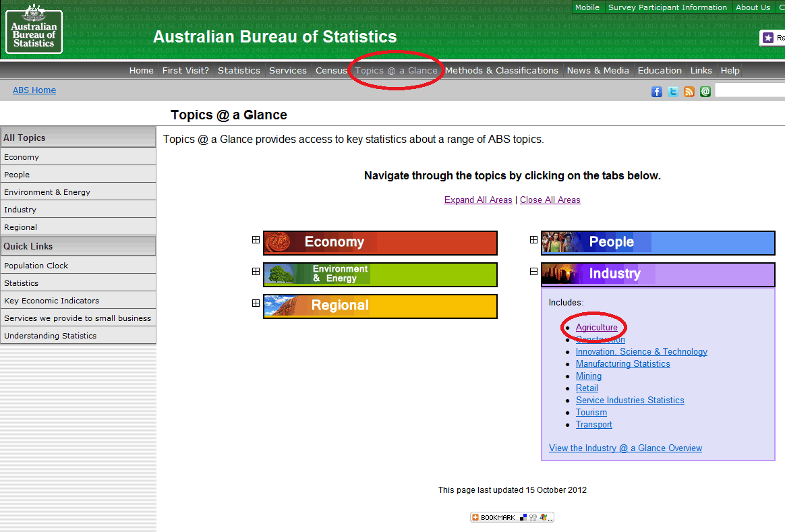
Task: Select Population Clock in Quick Links
Action: [36, 266]
